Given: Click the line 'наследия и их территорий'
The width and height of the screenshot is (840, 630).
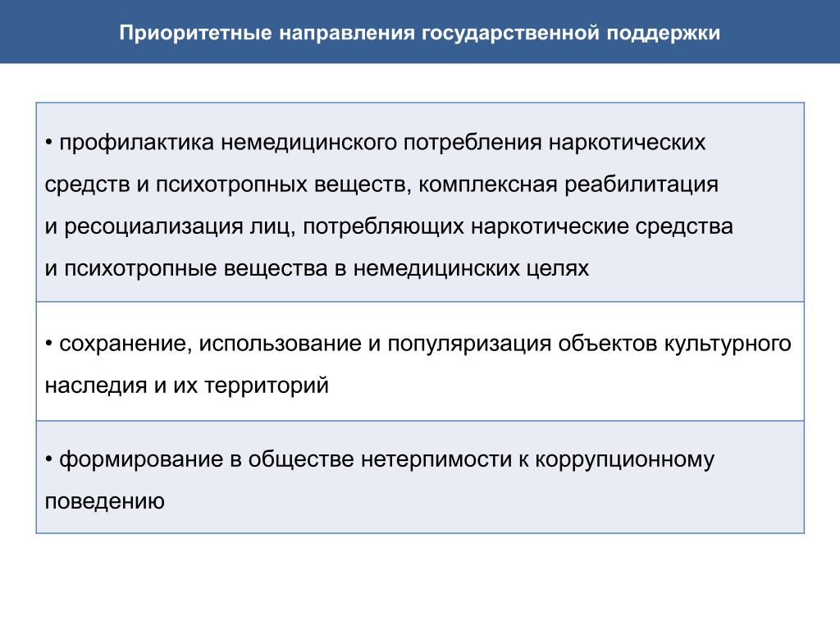Looking at the screenshot, I should click(186, 386).
